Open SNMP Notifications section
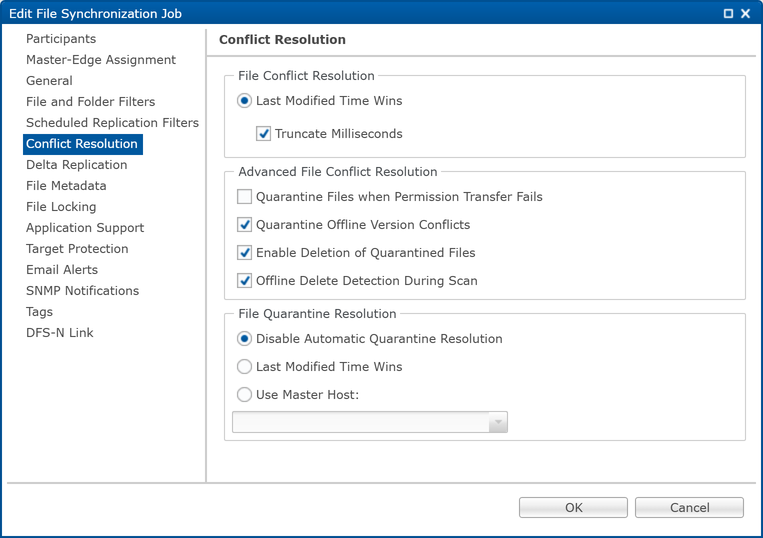 point(82,290)
